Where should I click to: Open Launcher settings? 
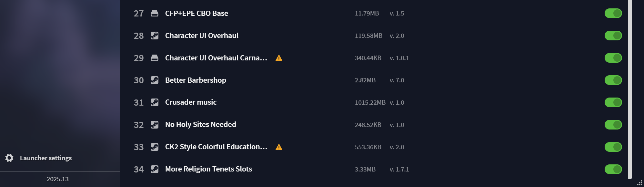click(45, 158)
